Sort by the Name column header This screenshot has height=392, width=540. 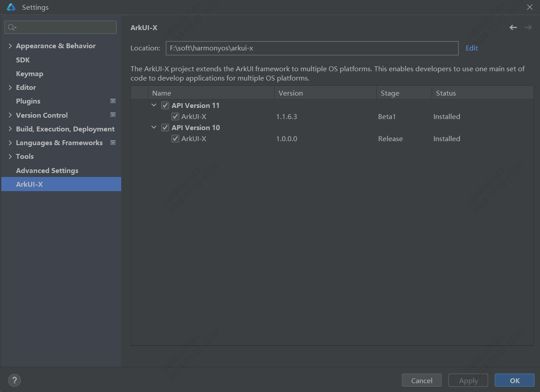tap(211, 93)
